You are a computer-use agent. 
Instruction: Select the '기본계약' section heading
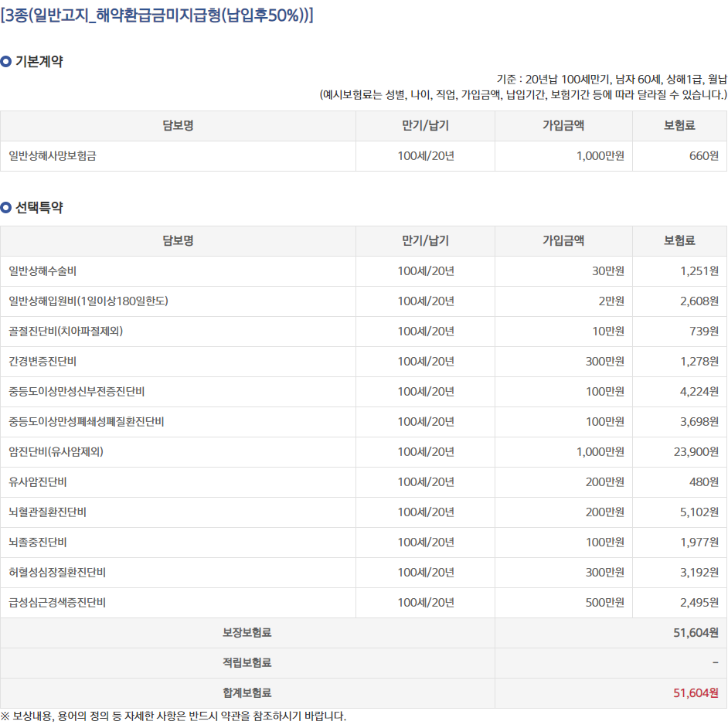(x=39, y=61)
